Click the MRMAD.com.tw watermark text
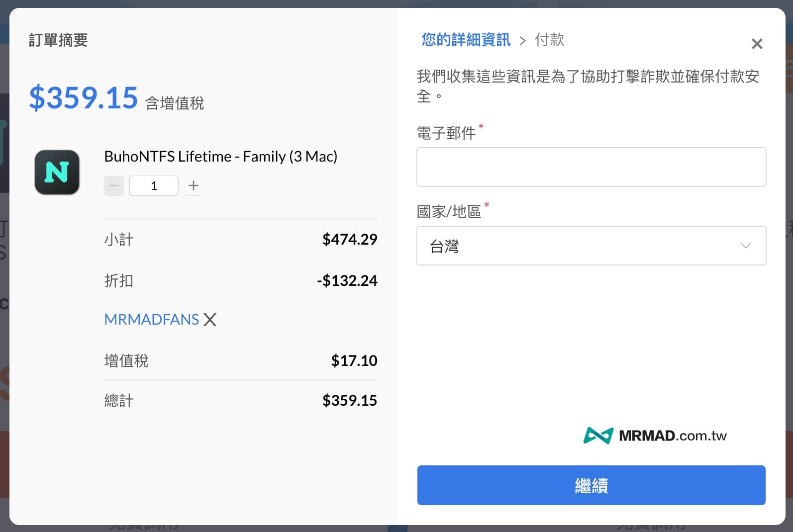 [673, 436]
